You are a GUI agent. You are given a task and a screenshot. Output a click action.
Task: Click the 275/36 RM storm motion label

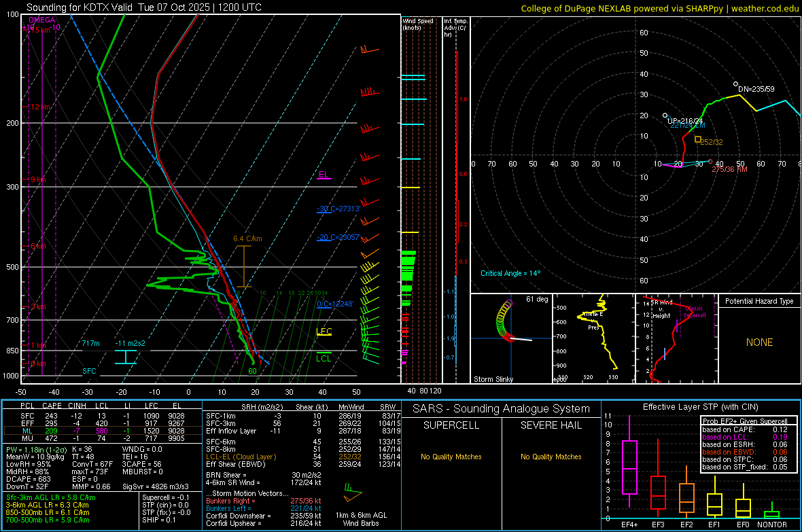pyautogui.click(x=729, y=169)
